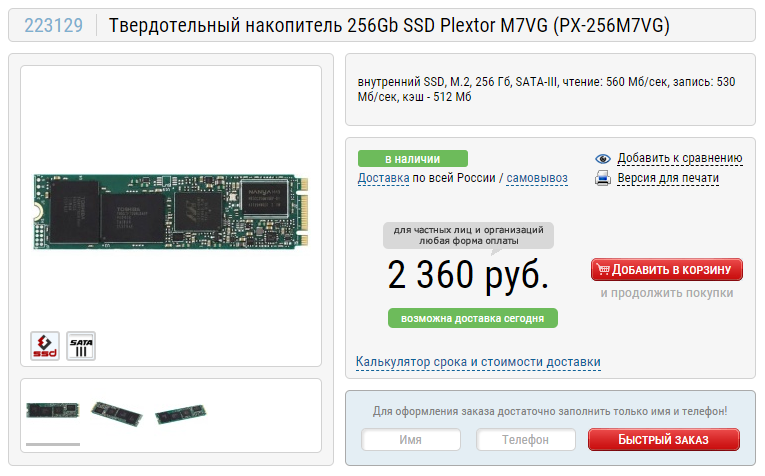
Task: Click the thumbnail gallery scrollbar
Action: (x=53, y=444)
